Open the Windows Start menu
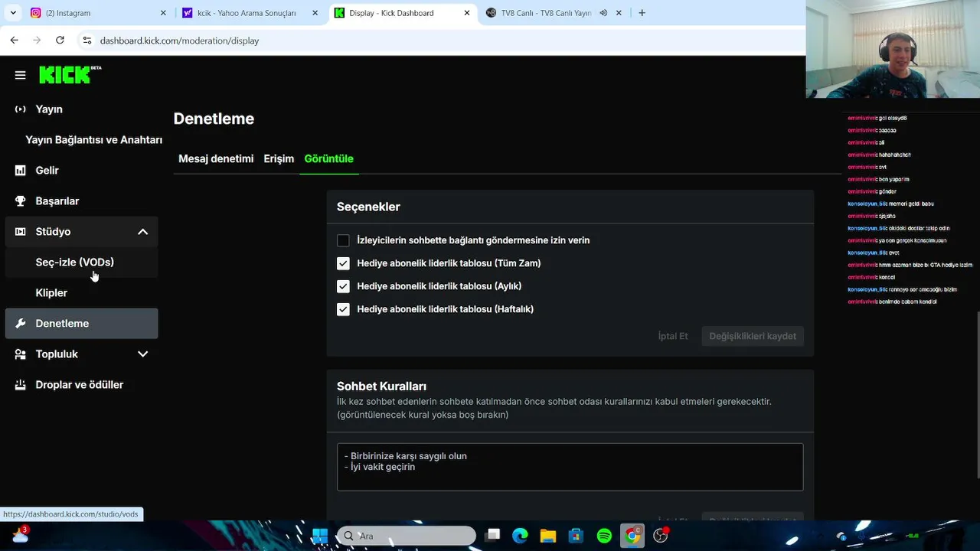 pos(320,536)
